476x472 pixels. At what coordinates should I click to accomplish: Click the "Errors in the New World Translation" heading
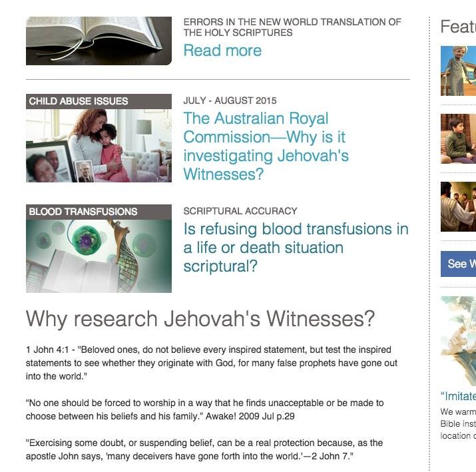coord(292,27)
